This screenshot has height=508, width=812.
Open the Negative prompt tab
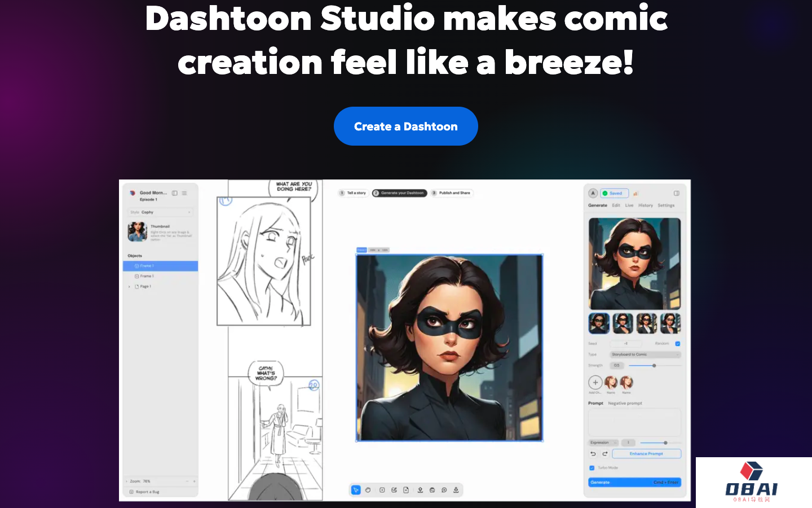[x=625, y=404]
